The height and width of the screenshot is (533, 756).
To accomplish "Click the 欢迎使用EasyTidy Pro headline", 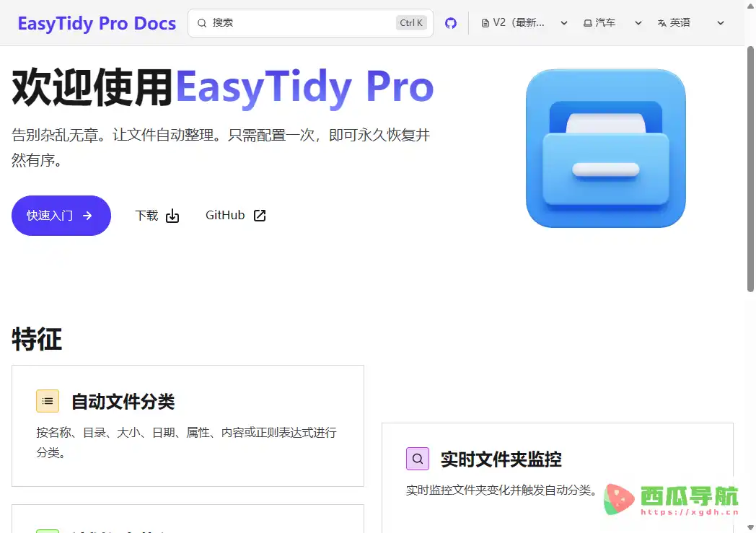I will point(223,87).
